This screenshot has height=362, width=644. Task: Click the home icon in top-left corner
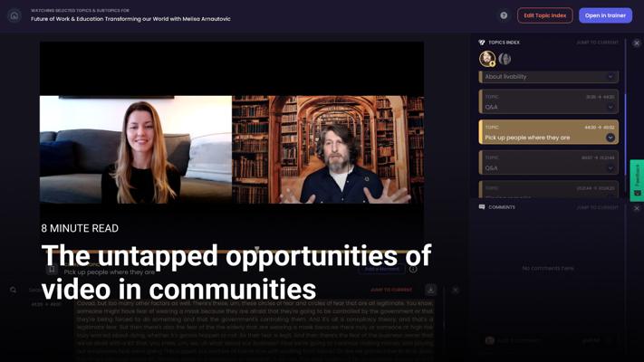14,15
